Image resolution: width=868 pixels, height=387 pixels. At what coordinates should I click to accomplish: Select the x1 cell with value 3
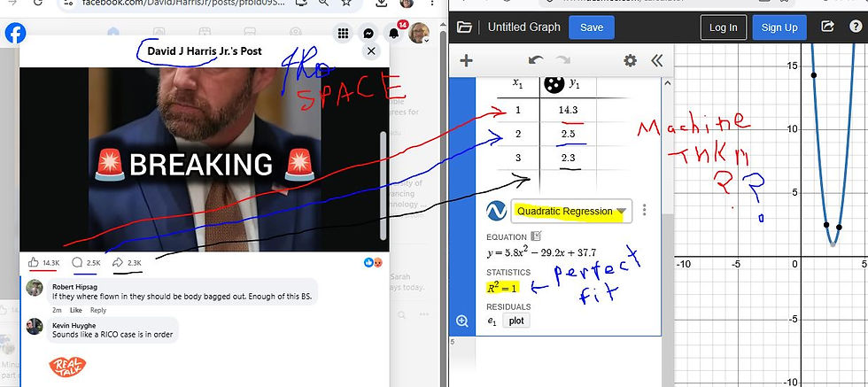pyautogui.click(x=518, y=158)
